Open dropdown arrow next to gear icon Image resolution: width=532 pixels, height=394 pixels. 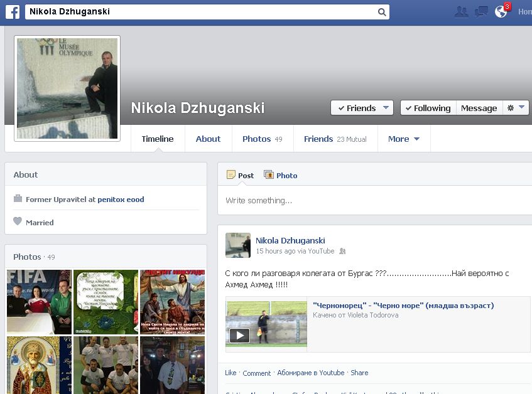522,107
